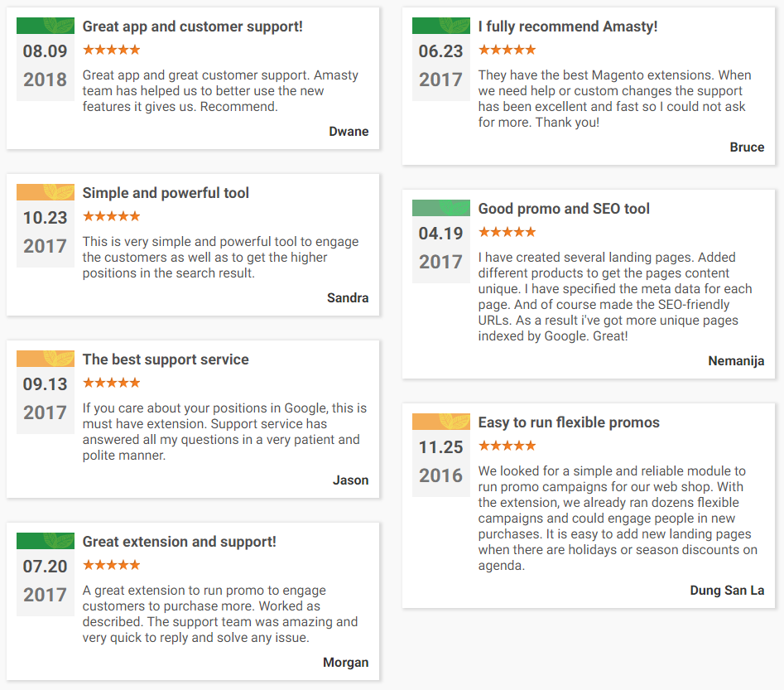The image size is (784, 690).
Task: Click the star rating under 'Good promo and SEO tool'
Action: [x=507, y=232]
